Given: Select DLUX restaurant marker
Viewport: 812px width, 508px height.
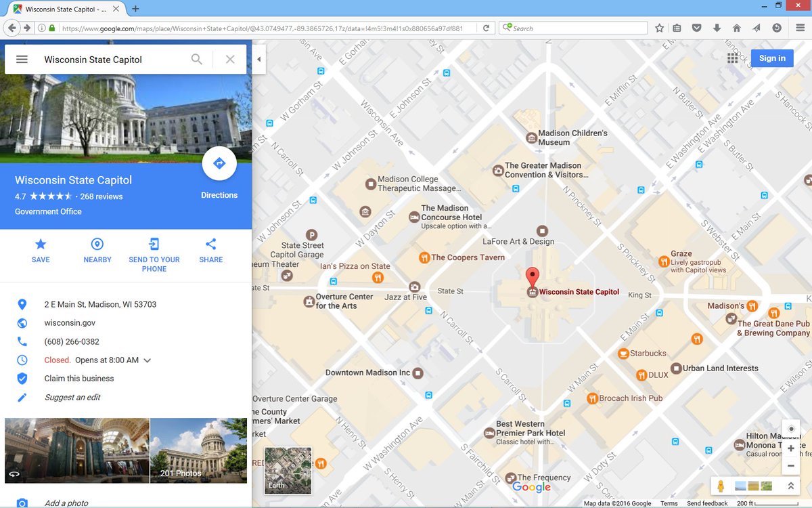Looking at the screenshot, I should (x=641, y=375).
